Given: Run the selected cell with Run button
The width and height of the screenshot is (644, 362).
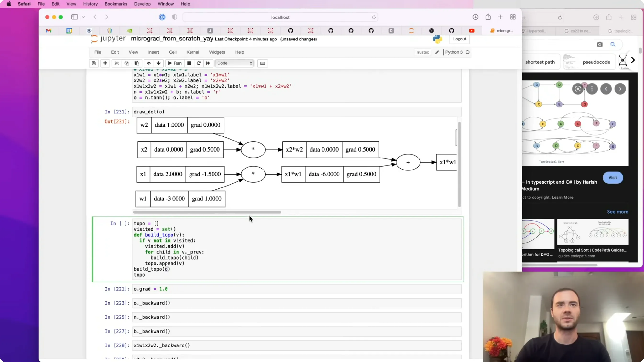Looking at the screenshot, I should 175,63.
